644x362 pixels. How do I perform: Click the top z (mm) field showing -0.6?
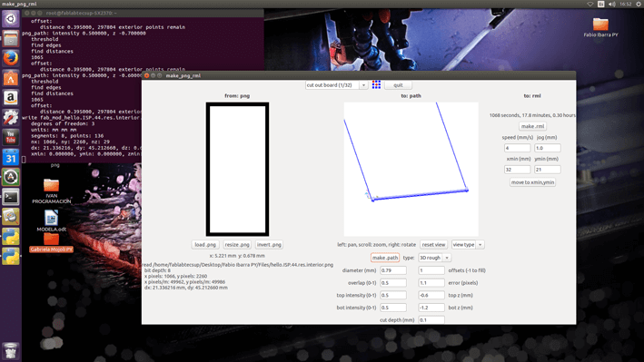click(x=431, y=295)
